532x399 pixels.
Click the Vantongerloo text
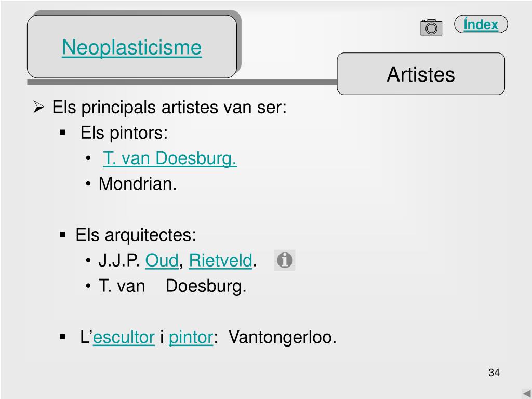coord(282,337)
